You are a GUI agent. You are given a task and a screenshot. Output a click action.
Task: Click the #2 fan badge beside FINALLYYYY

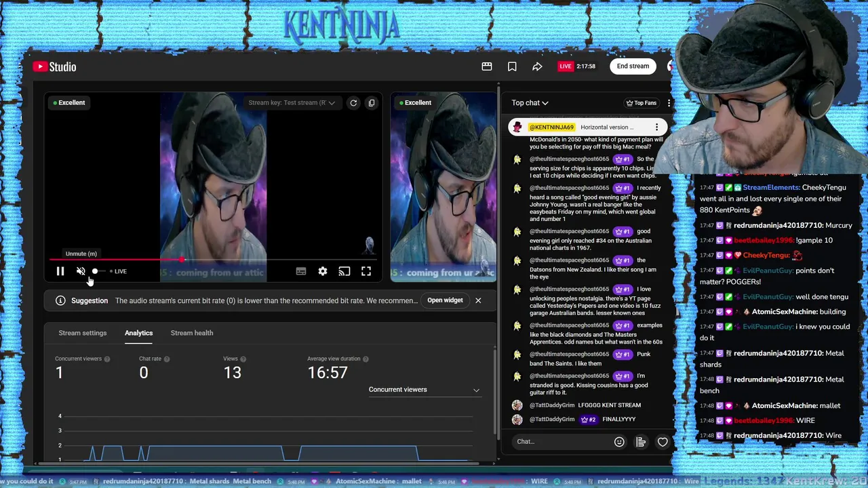(x=589, y=420)
